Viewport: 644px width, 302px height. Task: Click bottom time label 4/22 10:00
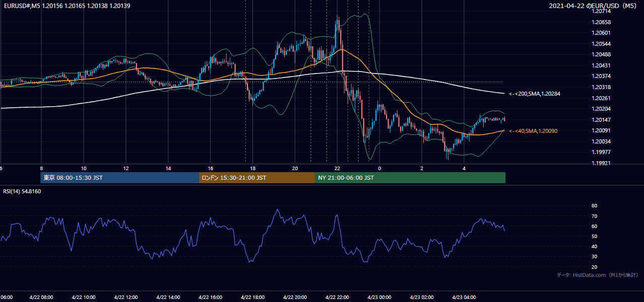pos(84,297)
